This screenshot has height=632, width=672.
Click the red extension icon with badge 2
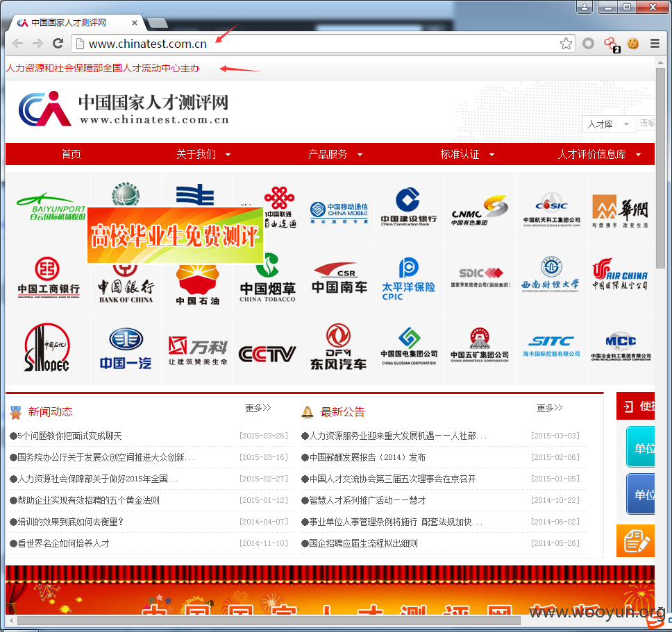click(x=612, y=44)
